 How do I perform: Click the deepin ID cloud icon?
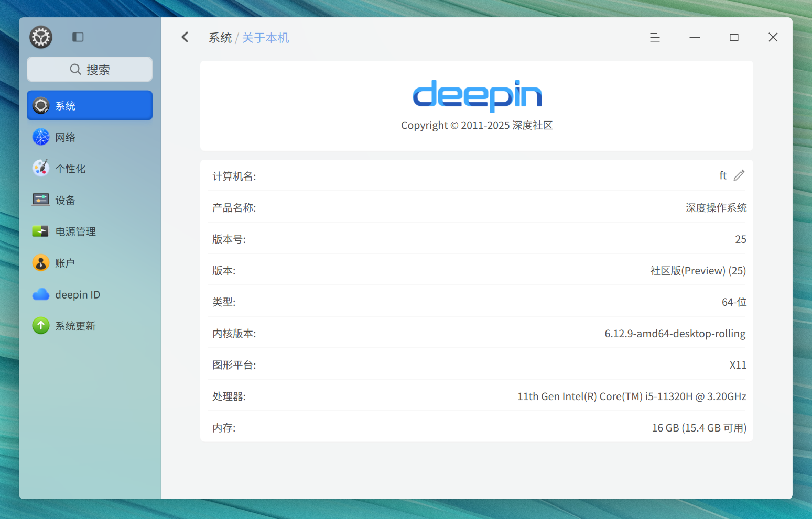[x=41, y=294]
